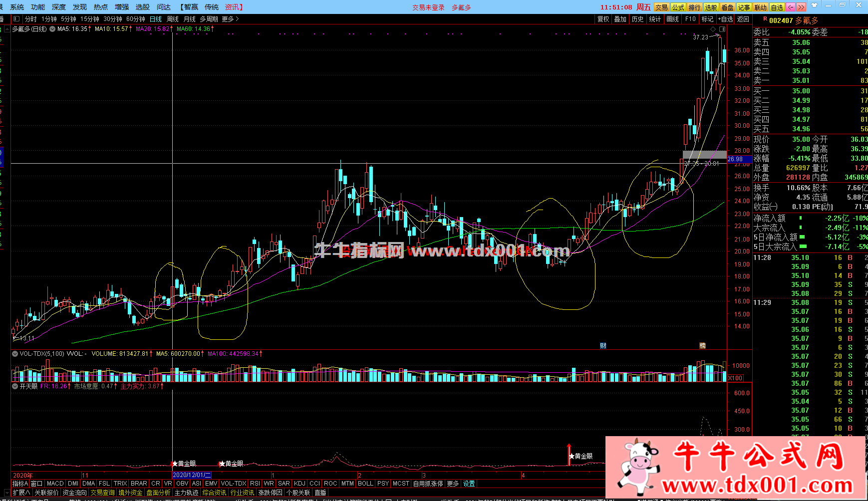868x501 pixels.
Task: Click the X100 volume scale label
Action: tap(735, 378)
